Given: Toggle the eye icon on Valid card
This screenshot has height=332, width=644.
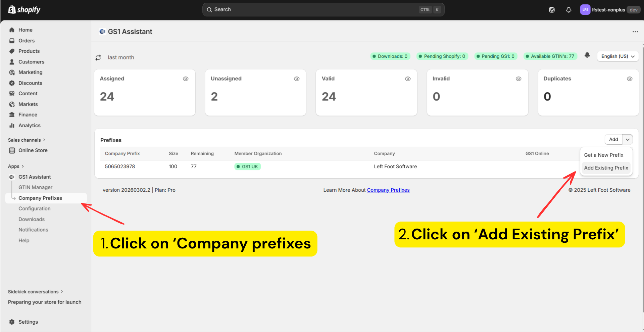Looking at the screenshot, I should [x=408, y=79].
